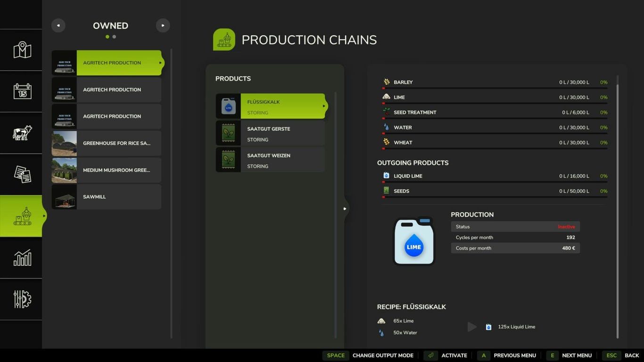This screenshot has width=644, height=362.
Task: Go to next category with right arrow
Action: tap(163, 25)
